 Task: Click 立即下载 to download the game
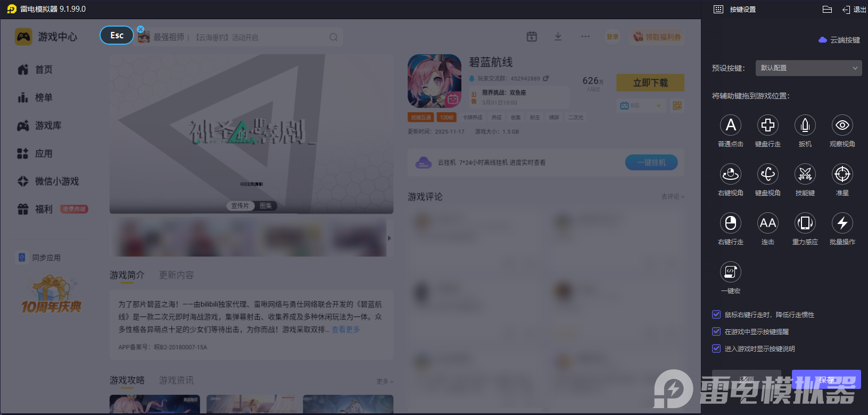pos(650,83)
